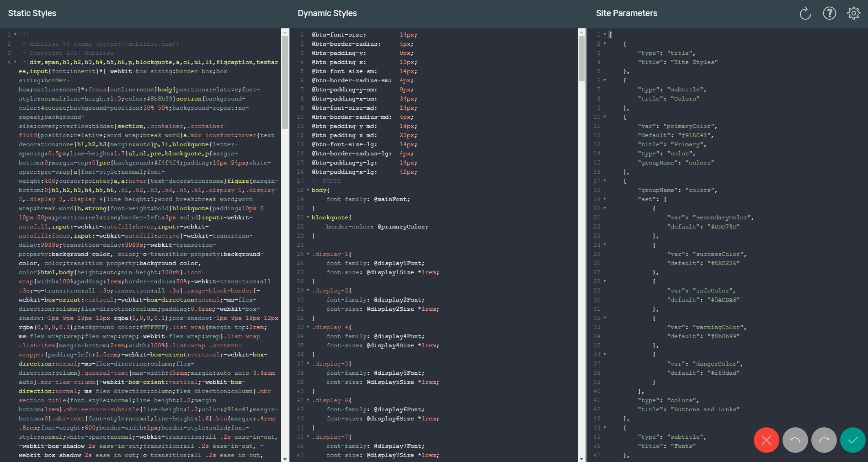Collapse the .display-7 rule fold arrow
Viewport: 868px width, 462px height.
coord(308,436)
